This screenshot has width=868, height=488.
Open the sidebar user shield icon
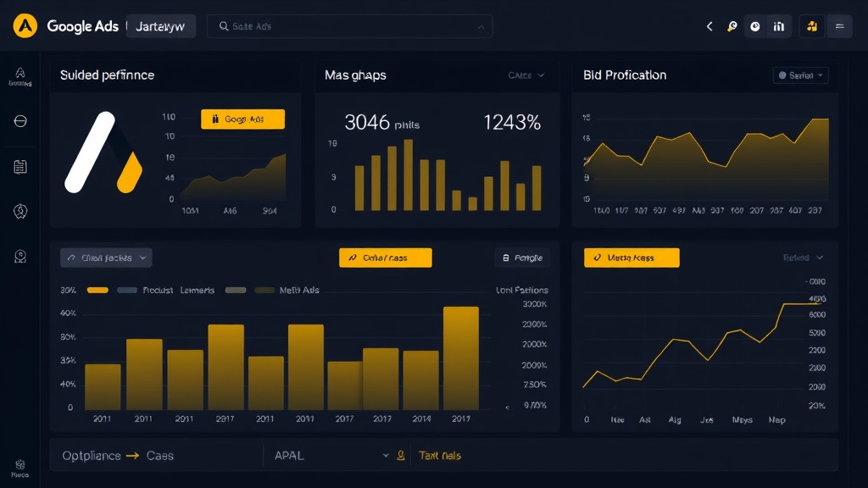click(x=20, y=211)
